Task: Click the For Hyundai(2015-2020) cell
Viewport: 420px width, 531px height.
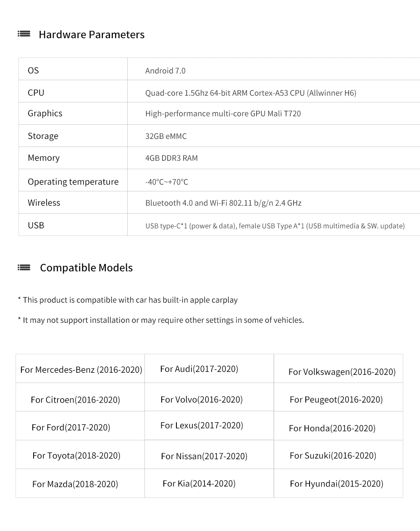Action: click(336, 484)
